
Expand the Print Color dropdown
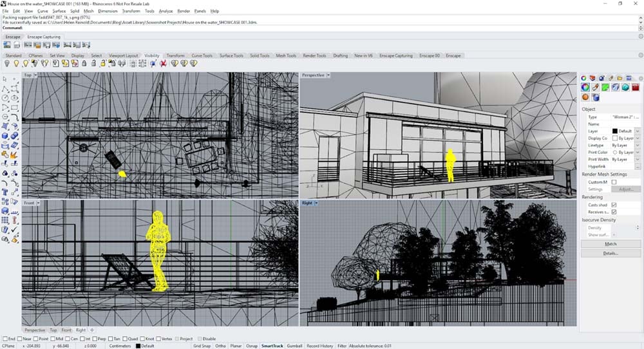[638, 153]
